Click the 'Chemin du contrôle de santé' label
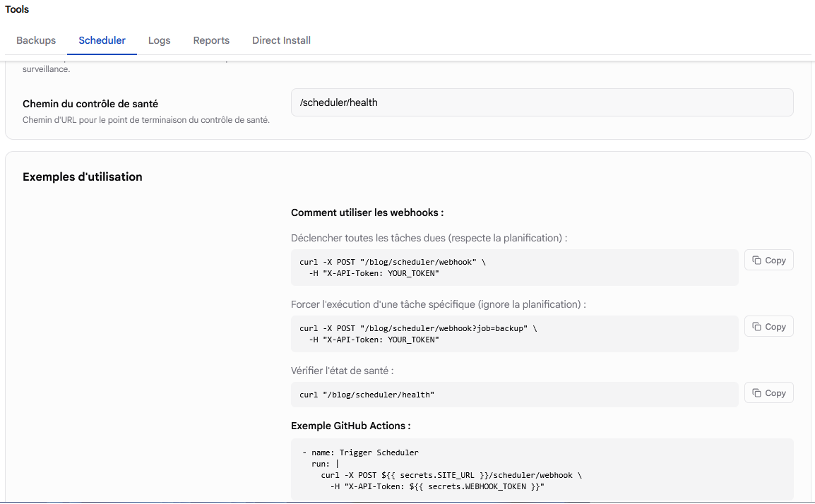 pos(90,104)
